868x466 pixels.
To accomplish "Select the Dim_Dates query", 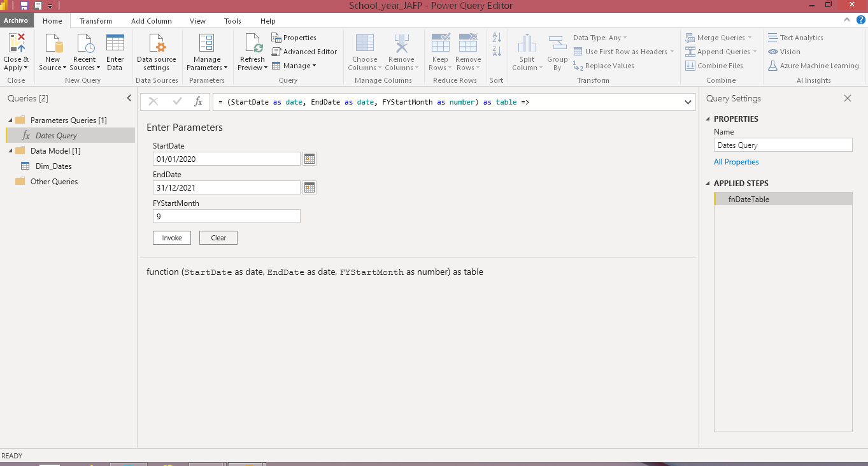I will click(x=53, y=166).
